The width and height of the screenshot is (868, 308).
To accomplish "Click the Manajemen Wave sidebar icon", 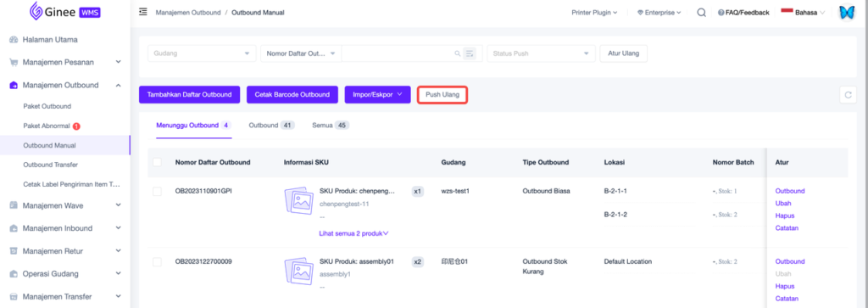I will coord(14,205).
